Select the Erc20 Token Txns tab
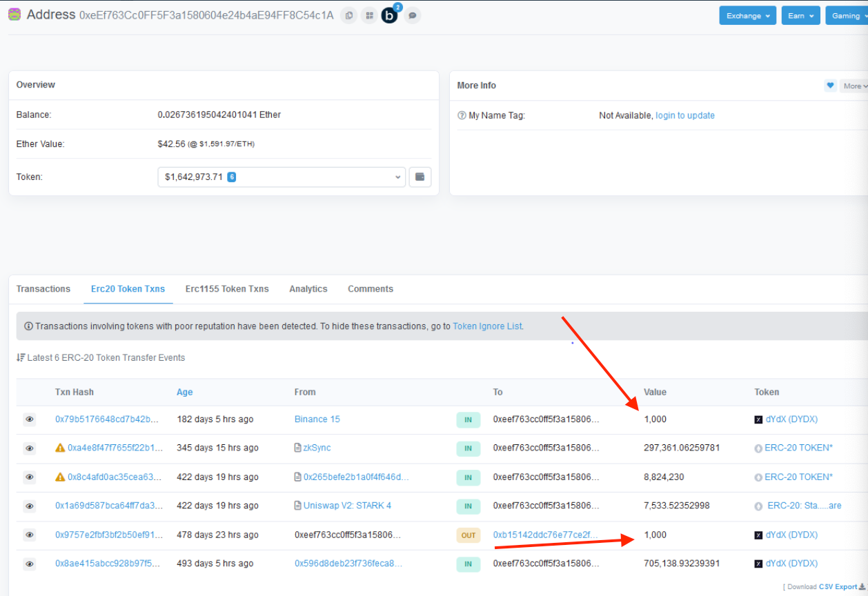 [x=128, y=289]
